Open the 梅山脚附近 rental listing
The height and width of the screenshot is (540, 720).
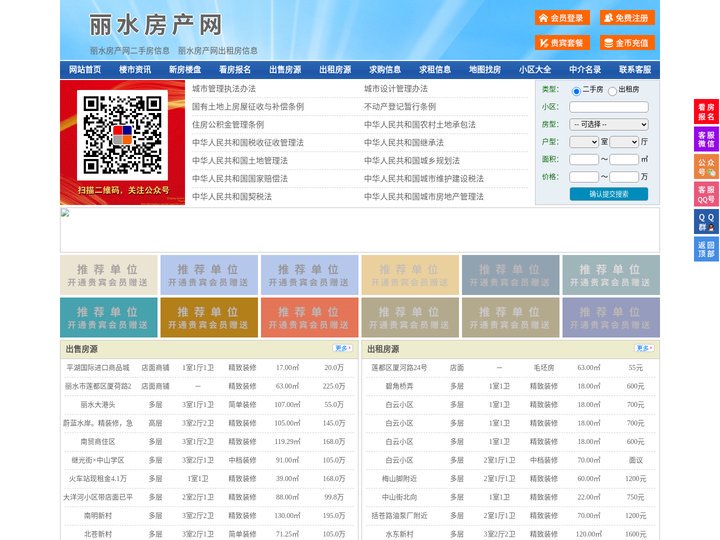click(x=399, y=478)
